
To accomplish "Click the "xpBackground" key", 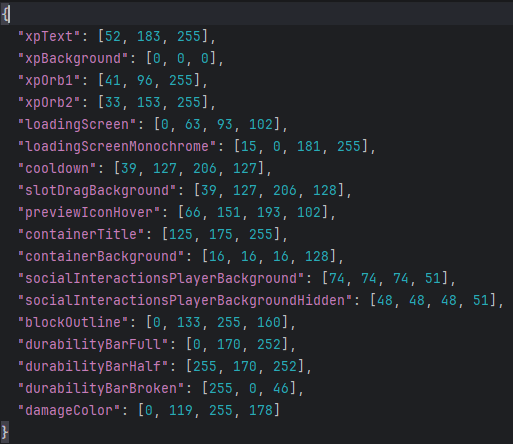I will [x=73, y=58].
